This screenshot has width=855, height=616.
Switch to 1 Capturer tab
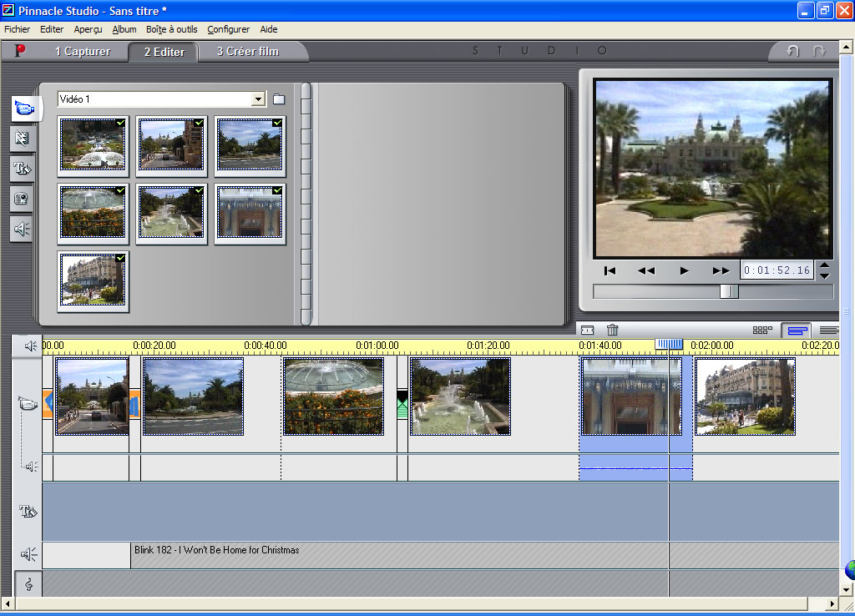point(83,52)
